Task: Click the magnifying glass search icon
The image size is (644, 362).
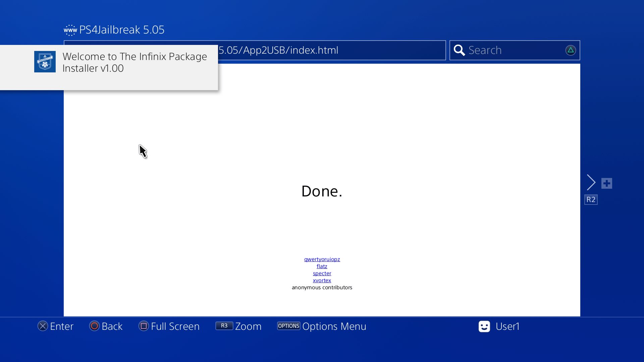Action: click(x=459, y=50)
